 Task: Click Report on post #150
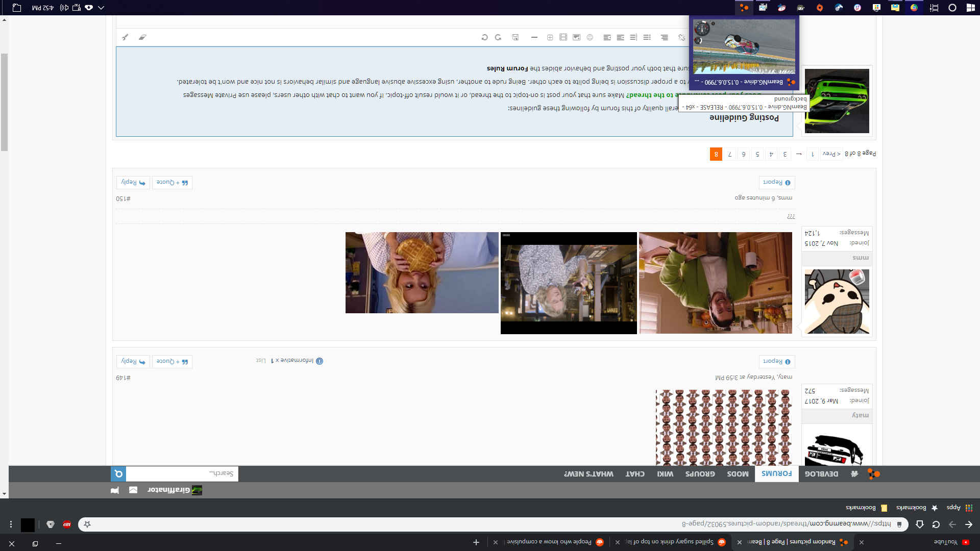point(776,182)
